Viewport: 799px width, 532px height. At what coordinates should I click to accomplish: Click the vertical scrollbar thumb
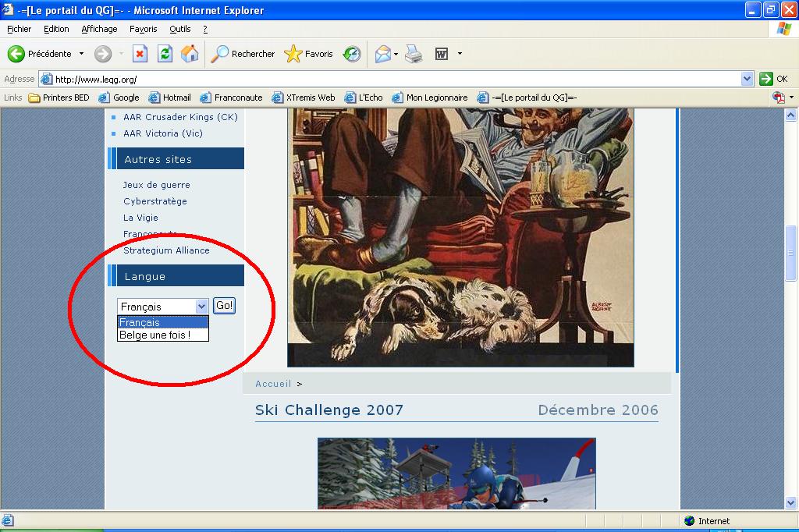tap(790, 254)
